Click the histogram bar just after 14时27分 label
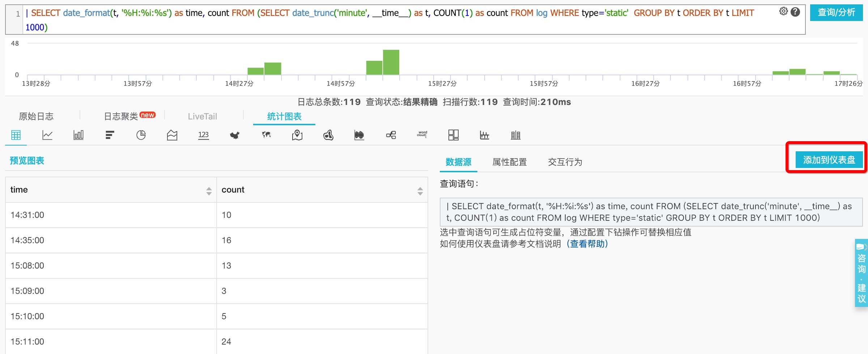The height and width of the screenshot is (354, 868). (255, 71)
